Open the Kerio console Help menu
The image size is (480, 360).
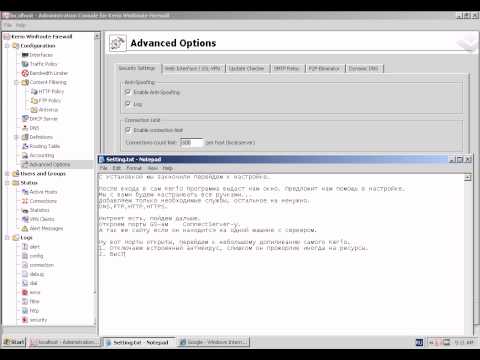click(x=20, y=25)
